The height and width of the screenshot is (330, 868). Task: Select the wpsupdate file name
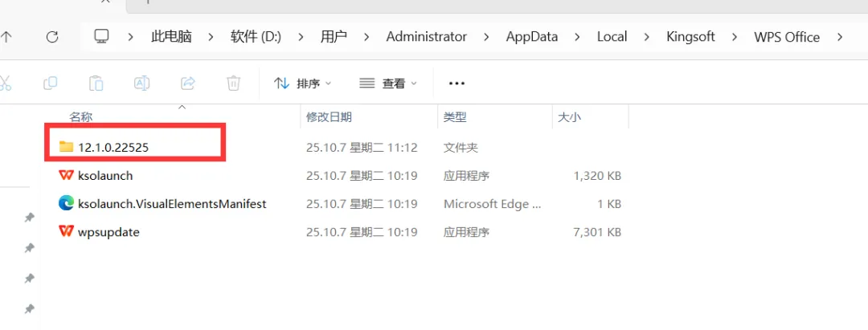click(108, 232)
